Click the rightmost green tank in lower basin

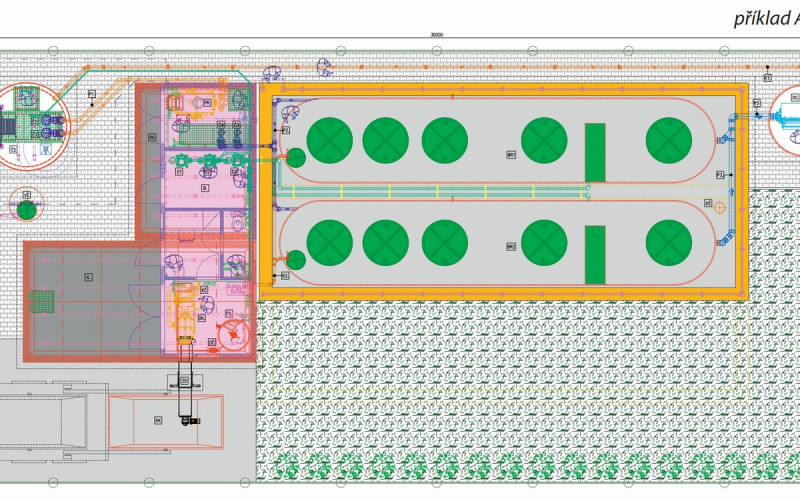[x=668, y=242]
